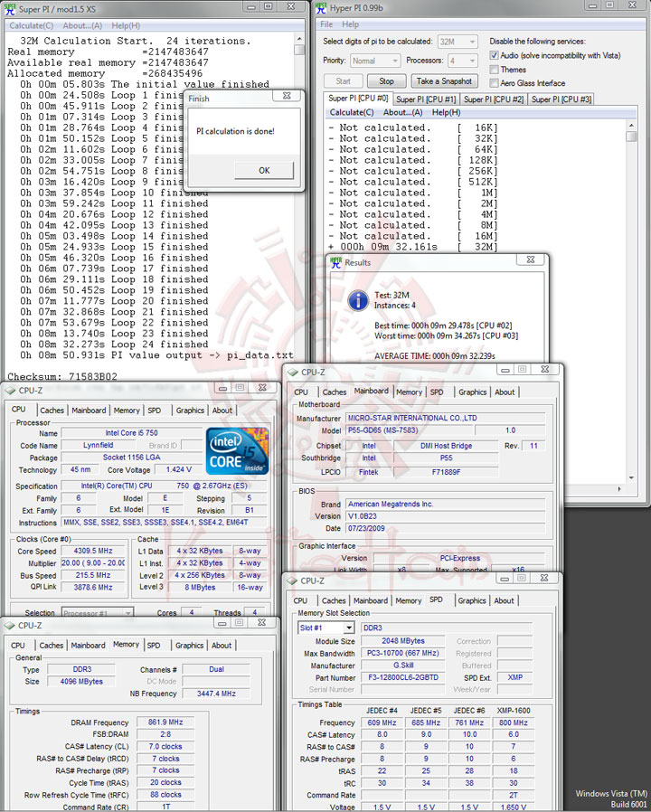
Task: Click the Checksum 71583B02 line
Action: [62, 376]
